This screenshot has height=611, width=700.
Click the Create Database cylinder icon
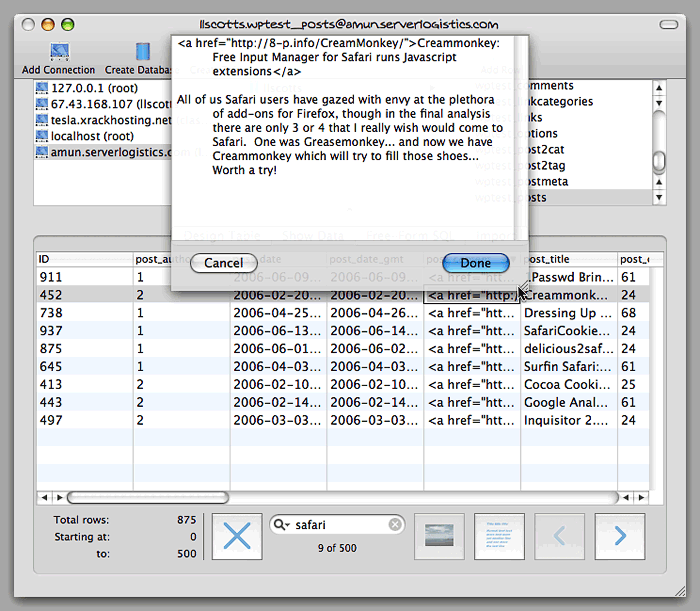[142, 52]
